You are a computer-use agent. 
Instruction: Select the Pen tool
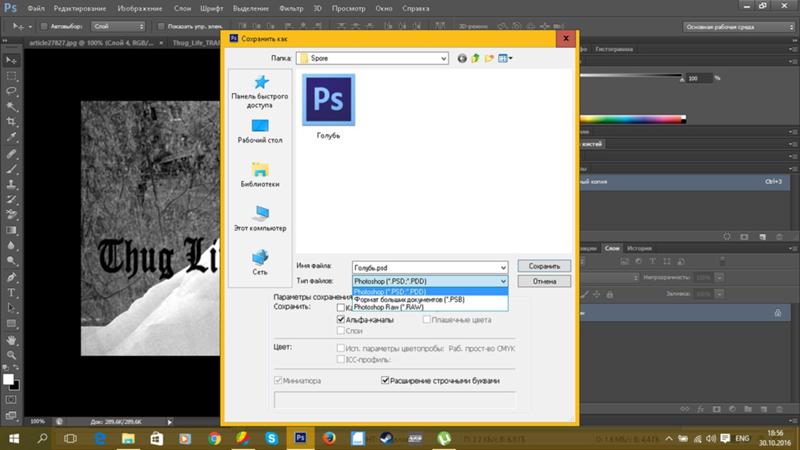(x=11, y=278)
